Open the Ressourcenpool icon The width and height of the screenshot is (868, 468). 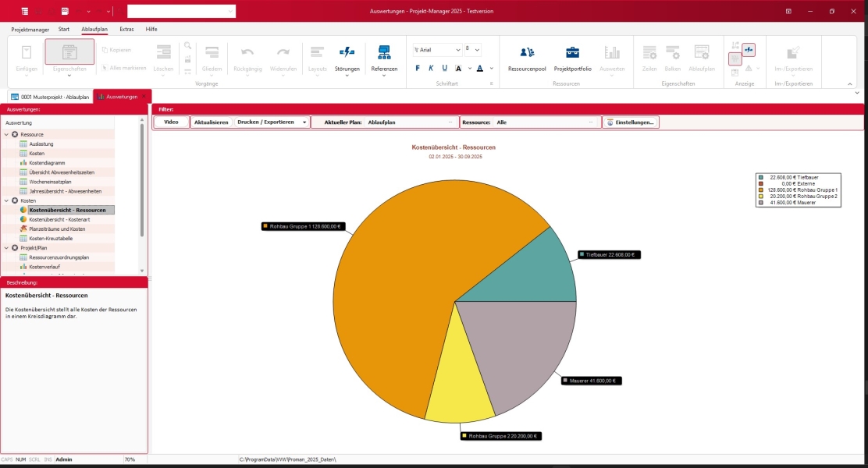coord(526,52)
